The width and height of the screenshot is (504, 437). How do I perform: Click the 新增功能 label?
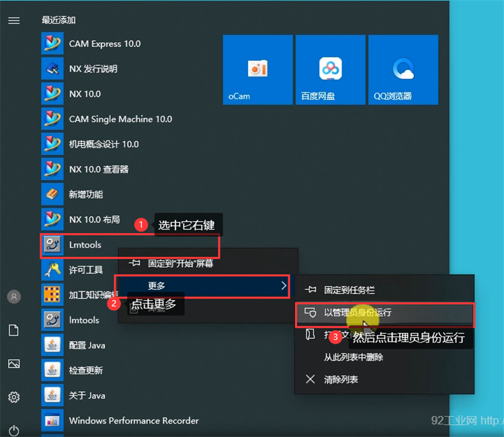(86, 194)
